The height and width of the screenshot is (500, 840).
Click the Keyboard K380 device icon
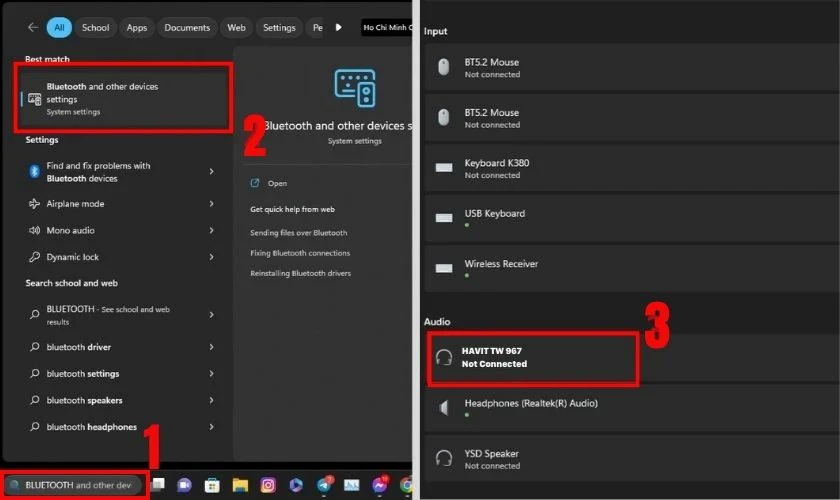point(445,168)
